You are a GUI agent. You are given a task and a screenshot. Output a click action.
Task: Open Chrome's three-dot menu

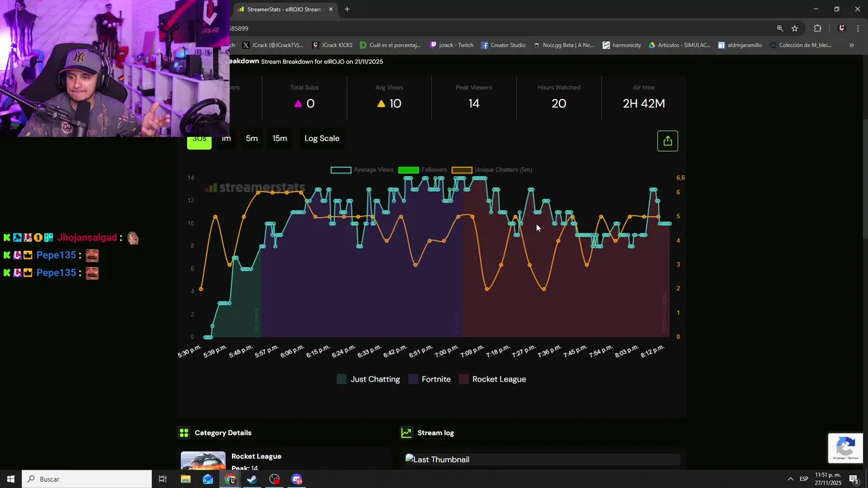[x=858, y=28]
